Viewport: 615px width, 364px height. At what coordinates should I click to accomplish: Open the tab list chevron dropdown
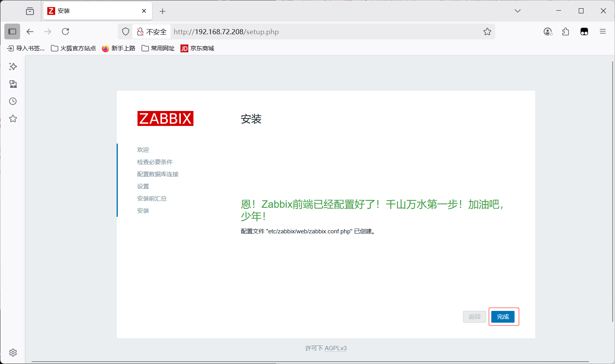[517, 11]
